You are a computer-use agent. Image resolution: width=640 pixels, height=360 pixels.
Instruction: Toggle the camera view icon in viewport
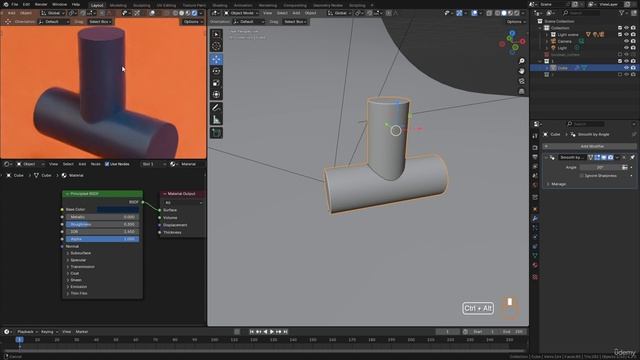(x=522, y=81)
